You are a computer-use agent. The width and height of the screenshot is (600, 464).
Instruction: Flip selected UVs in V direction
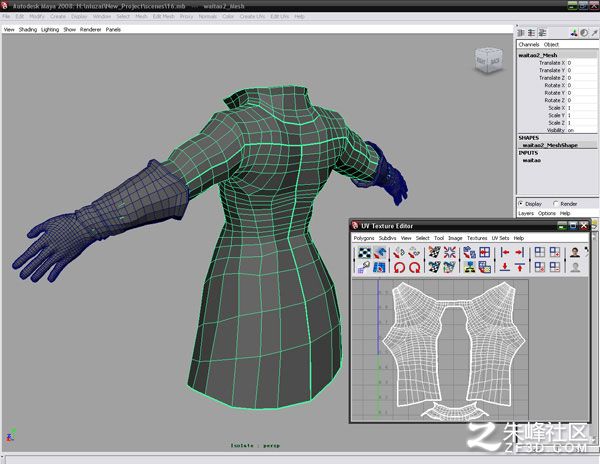tap(414, 252)
